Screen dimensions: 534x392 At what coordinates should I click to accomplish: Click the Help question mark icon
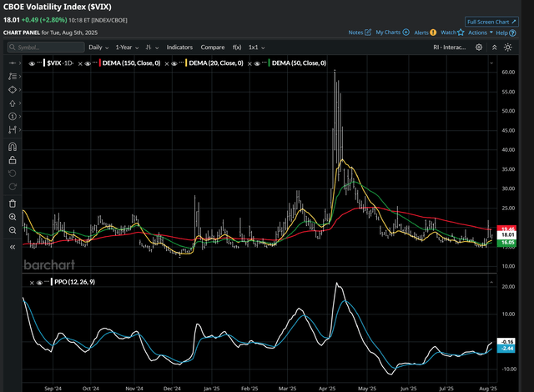click(512, 33)
